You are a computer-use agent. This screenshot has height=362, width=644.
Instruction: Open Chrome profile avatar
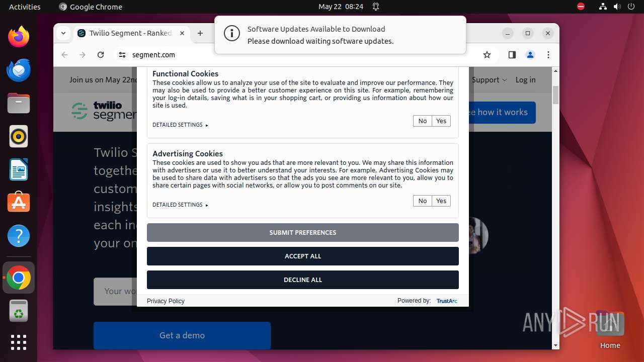tap(530, 55)
